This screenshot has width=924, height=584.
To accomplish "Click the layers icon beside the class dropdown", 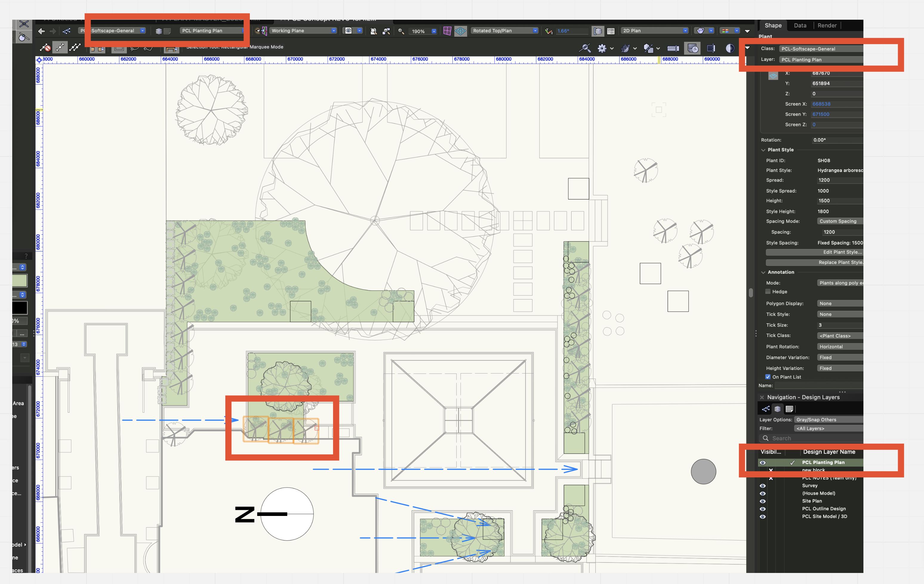I will click(159, 31).
